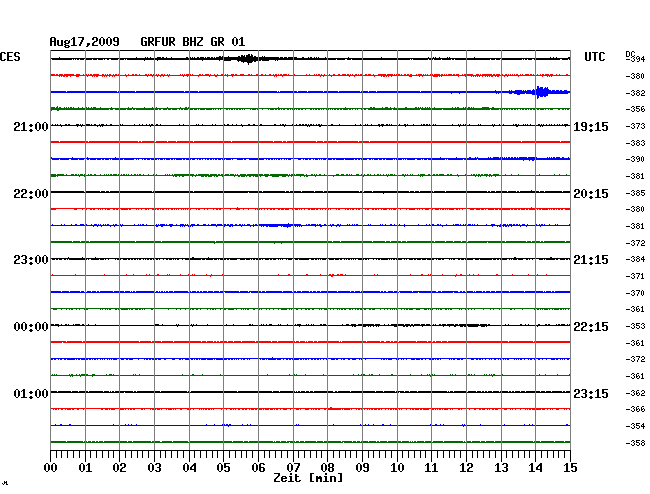Click the CES label at top left
The width and height of the screenshot is (650, 494).
10,57
